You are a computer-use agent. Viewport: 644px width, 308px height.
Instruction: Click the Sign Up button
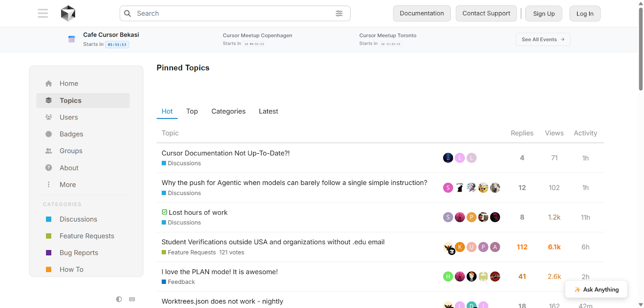544,14
